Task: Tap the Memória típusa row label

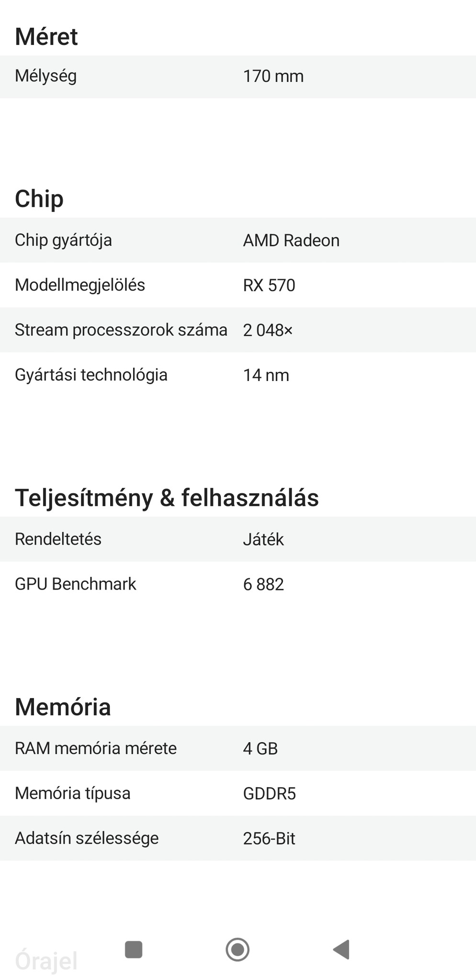Action: click(73, 793)
